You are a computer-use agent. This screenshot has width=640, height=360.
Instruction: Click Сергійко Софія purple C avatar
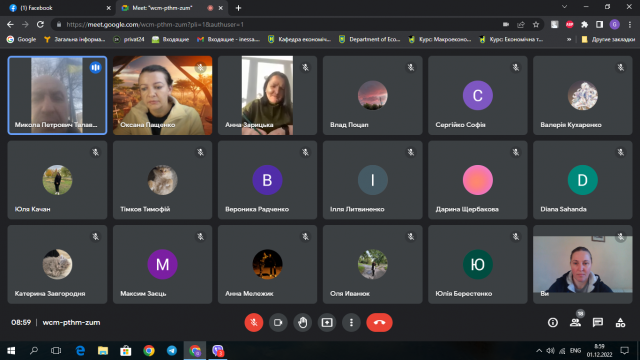click(478, 96)
